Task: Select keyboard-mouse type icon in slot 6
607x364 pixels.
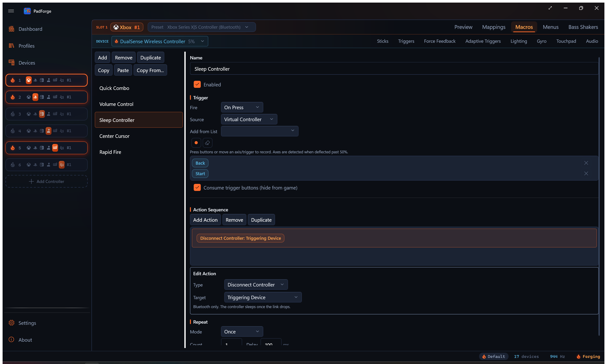Action: (55, 165)
